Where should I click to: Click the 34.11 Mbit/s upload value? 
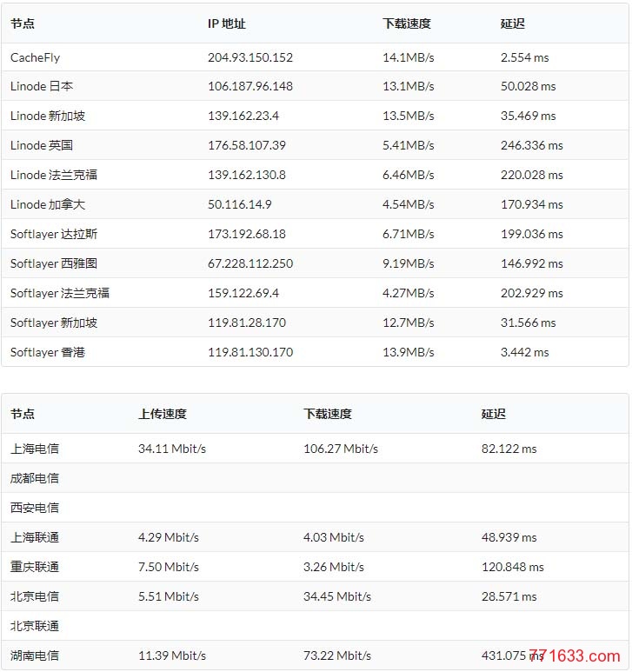tap(172, 449)
